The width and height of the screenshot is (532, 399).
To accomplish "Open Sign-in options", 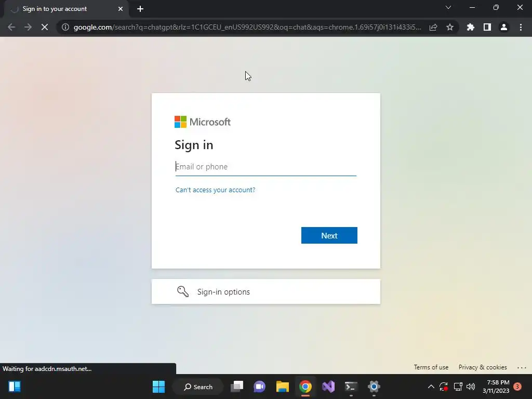I will pyautogui.click(x=265, y=292).
